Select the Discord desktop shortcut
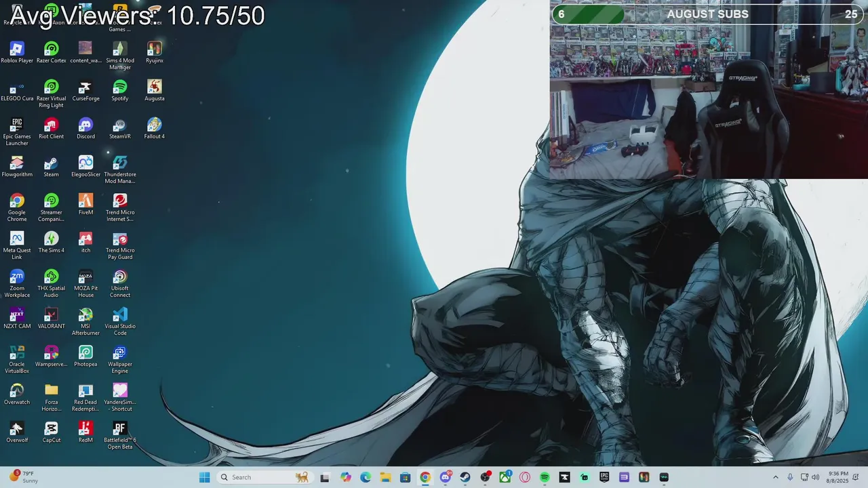 point(85,128)
